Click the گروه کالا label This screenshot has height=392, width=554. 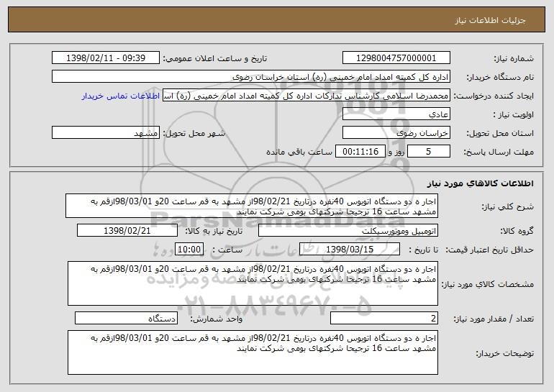click(x=517, y=232)
